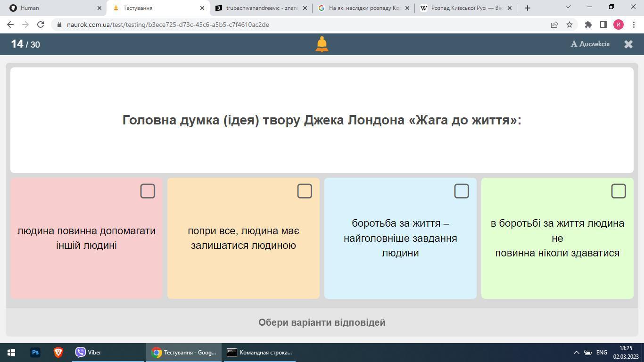Click the naurok.com.ua address bar

pyautogui.click(x=302, y=25)
